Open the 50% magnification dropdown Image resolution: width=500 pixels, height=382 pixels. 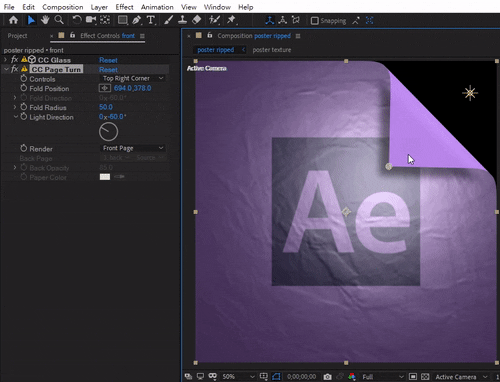tap(238, 377)
